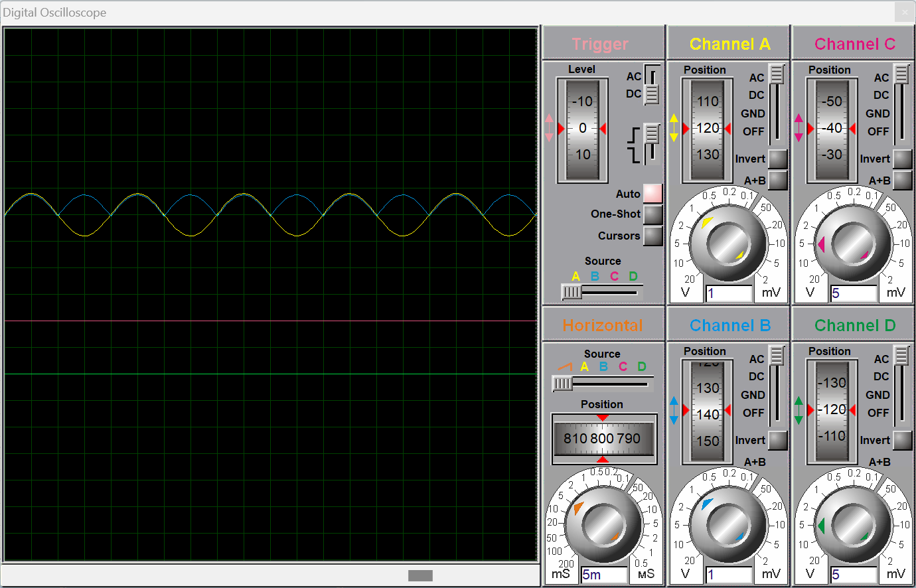Select DC label in Channel C
Image resolution: width=916 pixels, height=588 pixels.
point(881,95)
